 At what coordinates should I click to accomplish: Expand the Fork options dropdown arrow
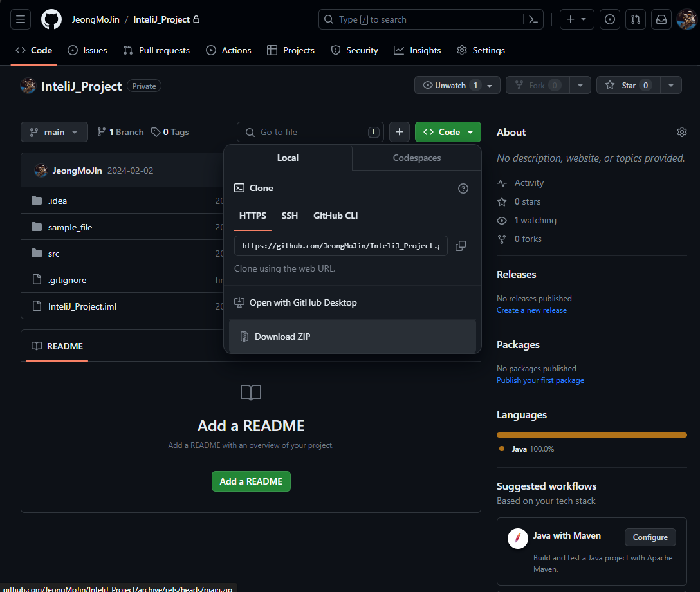click(x=580, y=86)
